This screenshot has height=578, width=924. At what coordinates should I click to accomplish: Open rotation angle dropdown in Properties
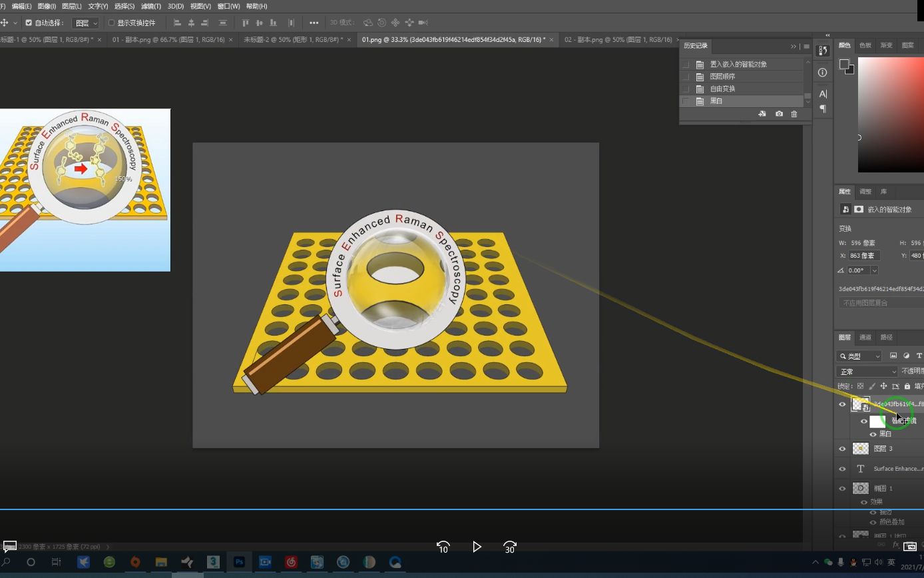click(x=874, y=270)
